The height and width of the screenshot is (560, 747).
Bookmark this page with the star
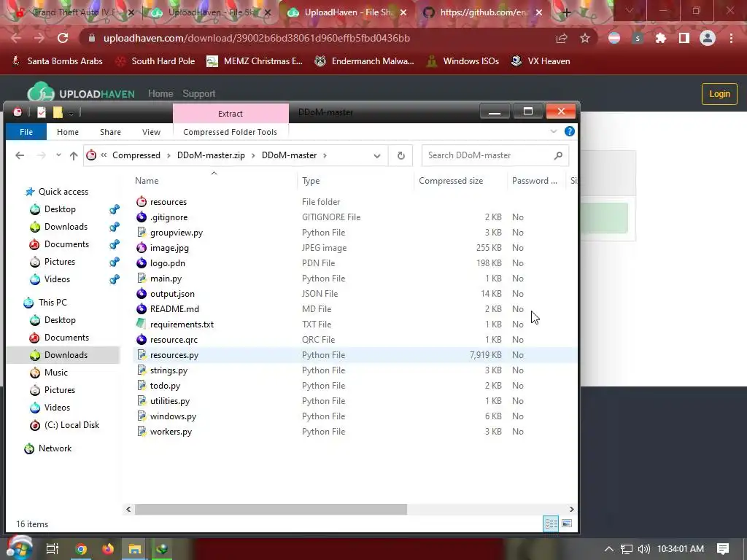(x=585, y=38)
